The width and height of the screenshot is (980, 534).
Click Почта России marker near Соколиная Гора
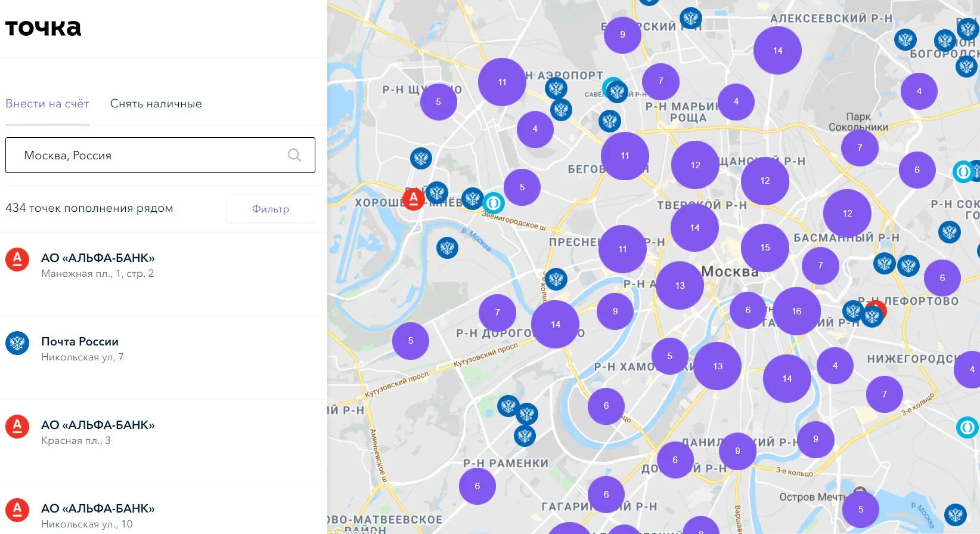(x=949, y=231)
